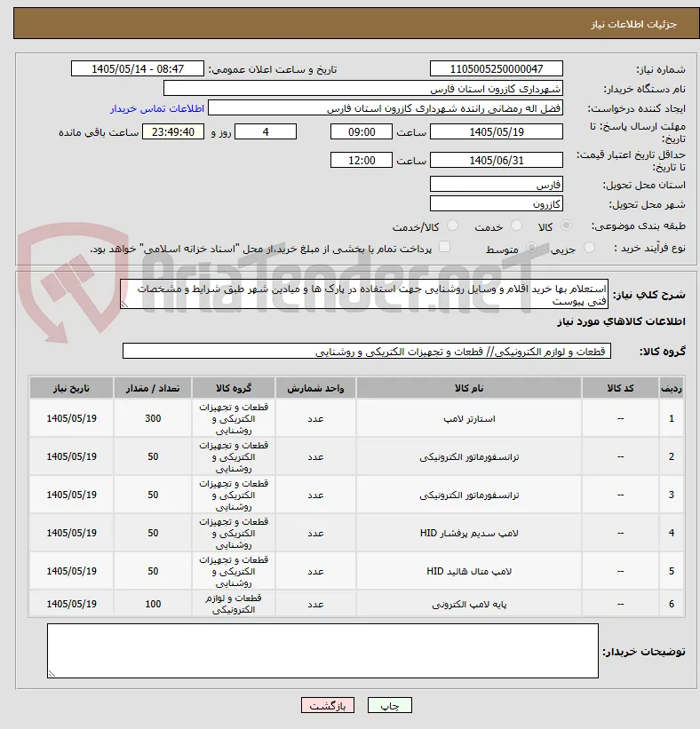
Task: Click the نام کالا column header
Action: click(x=469, y=388)
